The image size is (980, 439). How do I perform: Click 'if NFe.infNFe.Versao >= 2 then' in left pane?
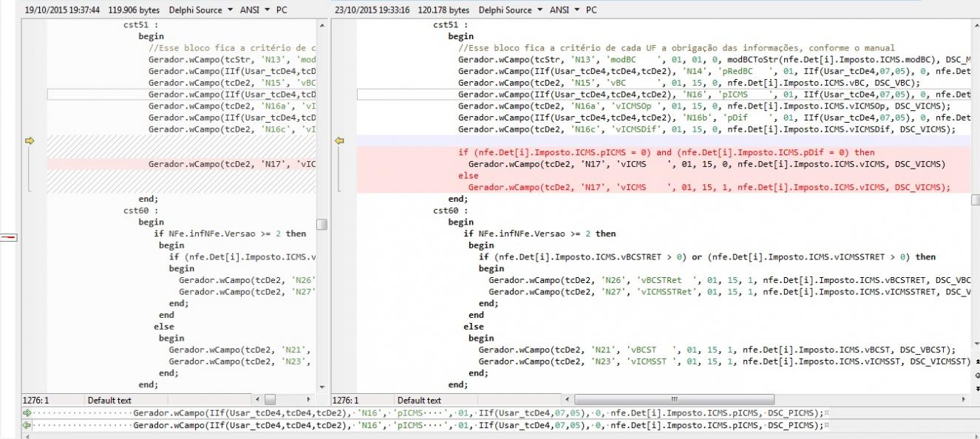tap(230, 234)
